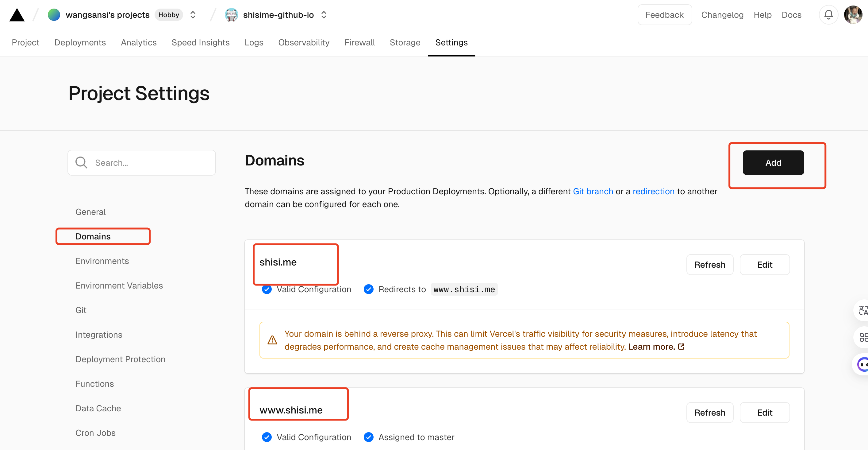Screen dimensions: 868x450
Task: Select Domains in the sidebar
Action: point(93,236)
